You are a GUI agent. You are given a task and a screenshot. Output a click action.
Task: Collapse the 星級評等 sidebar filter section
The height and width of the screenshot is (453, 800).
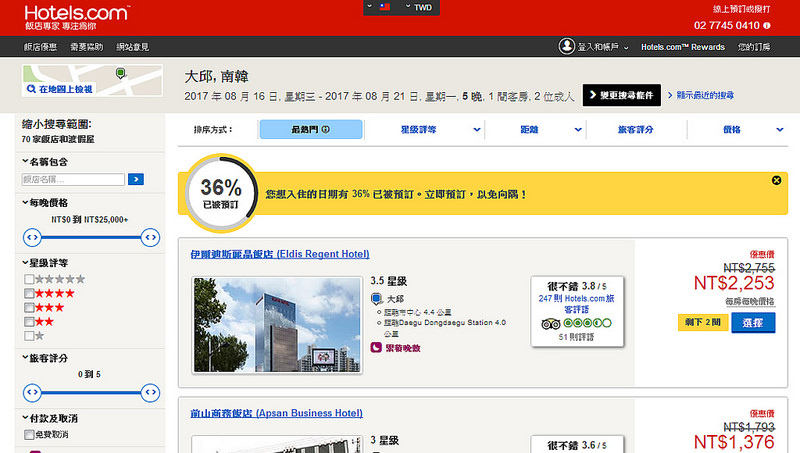pyautogui.click(x=45, y=263)
